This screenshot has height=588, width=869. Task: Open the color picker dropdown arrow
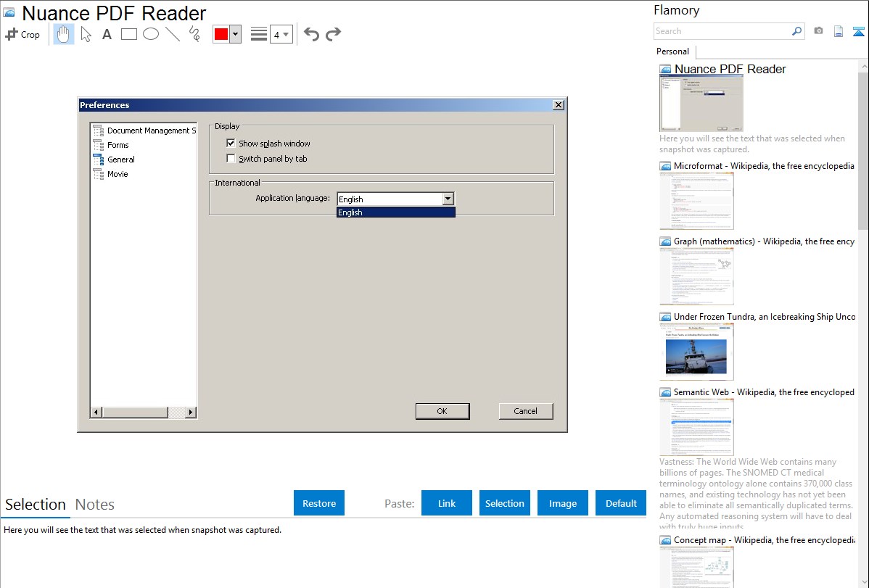click(x=236, y=34)
